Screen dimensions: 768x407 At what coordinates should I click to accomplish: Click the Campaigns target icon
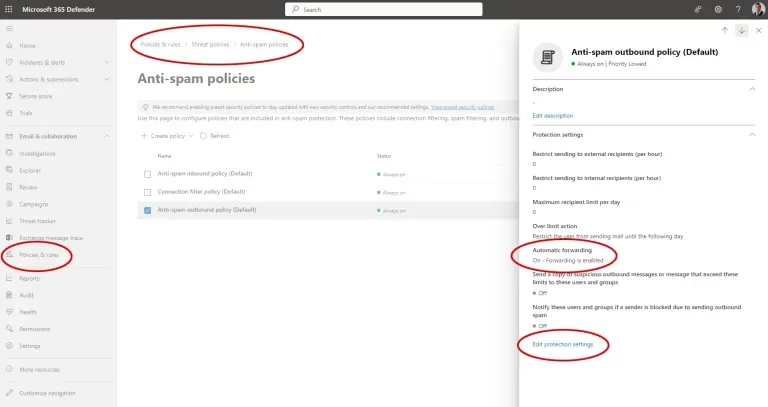click(x=9, y=204)
